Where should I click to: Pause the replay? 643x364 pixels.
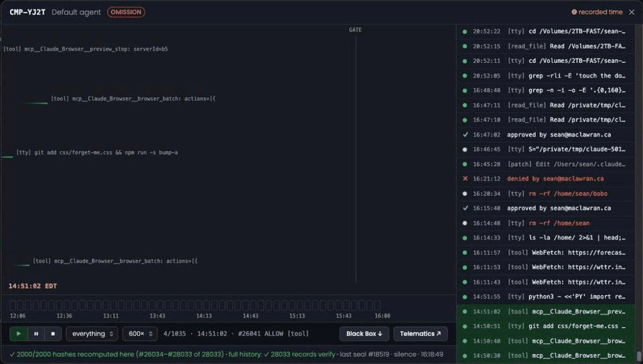pos(36,334)
